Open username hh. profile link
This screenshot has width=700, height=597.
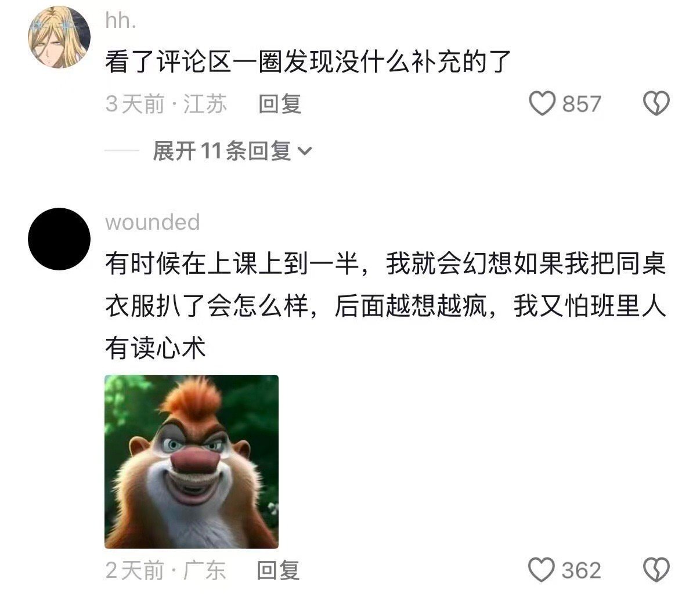click(120, 21)
